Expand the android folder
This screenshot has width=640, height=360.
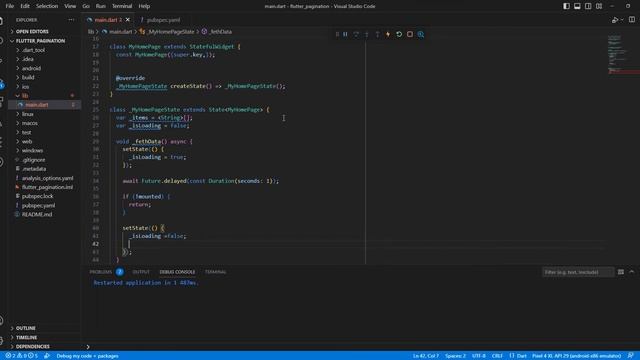click(44, 68)
